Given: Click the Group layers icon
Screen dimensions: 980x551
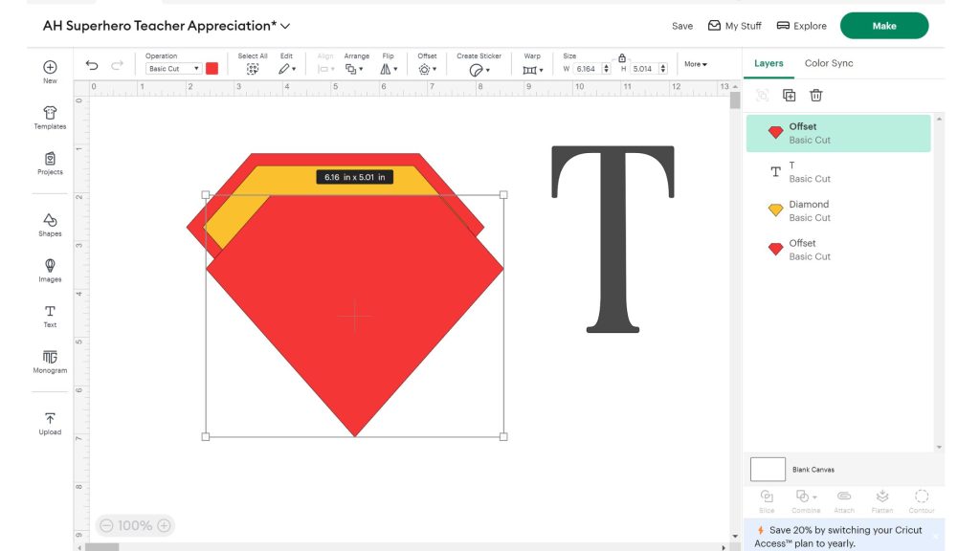Looking at the screenshot, I should [763, 95].
